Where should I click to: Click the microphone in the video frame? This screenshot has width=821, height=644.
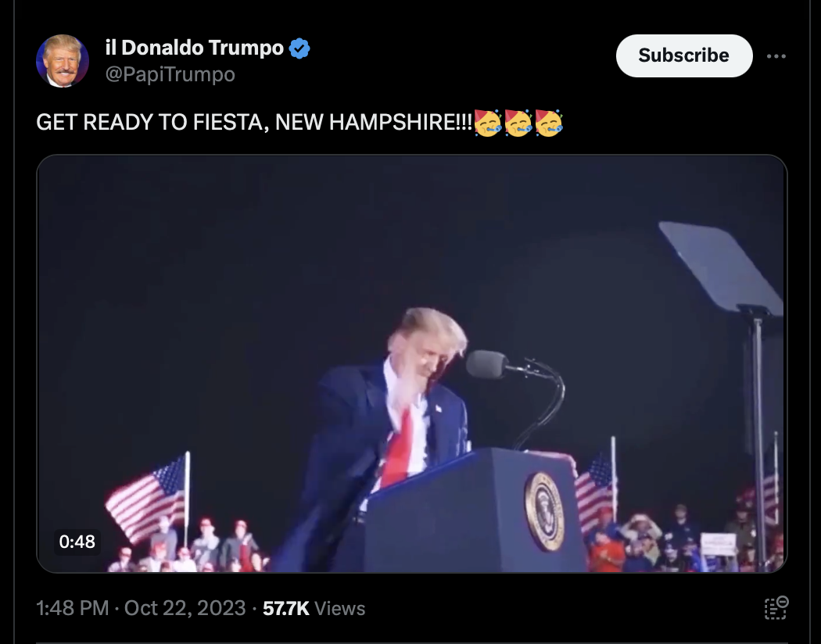pos(488,364)
